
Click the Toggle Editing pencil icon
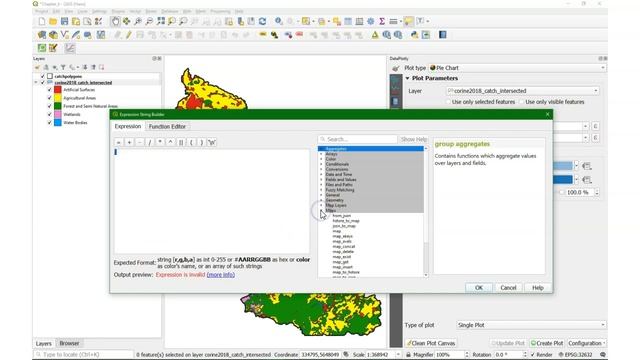[129, 35]
